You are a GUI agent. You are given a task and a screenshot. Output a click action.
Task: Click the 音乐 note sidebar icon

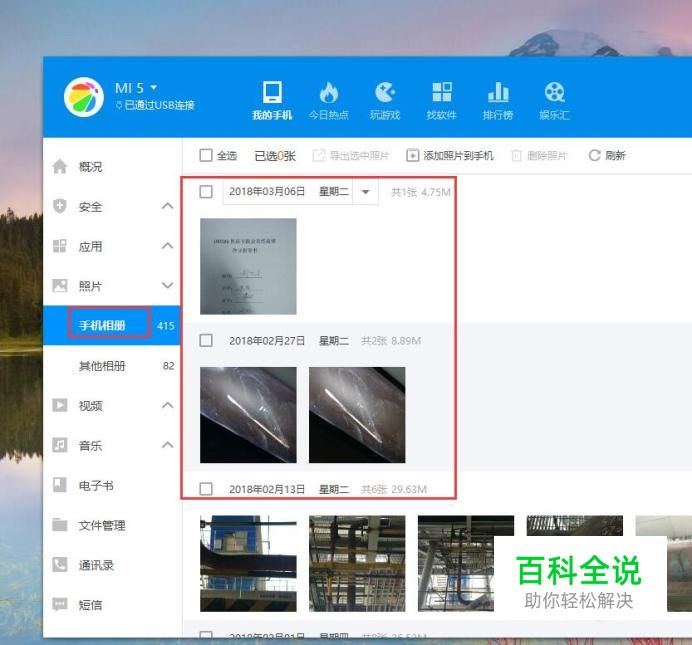[60, 445]
